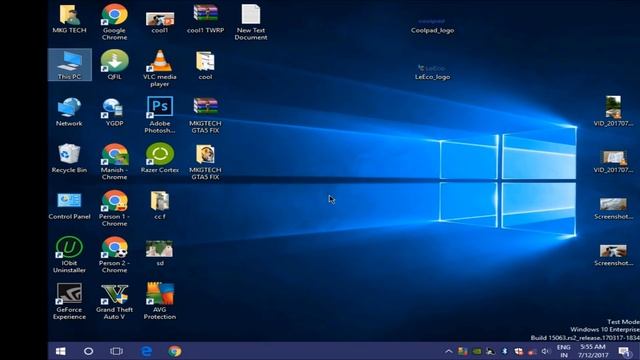Open Cortana search circle
Image resolution: width=640 pixels, height=360 pixels.
tap(89, 351)
